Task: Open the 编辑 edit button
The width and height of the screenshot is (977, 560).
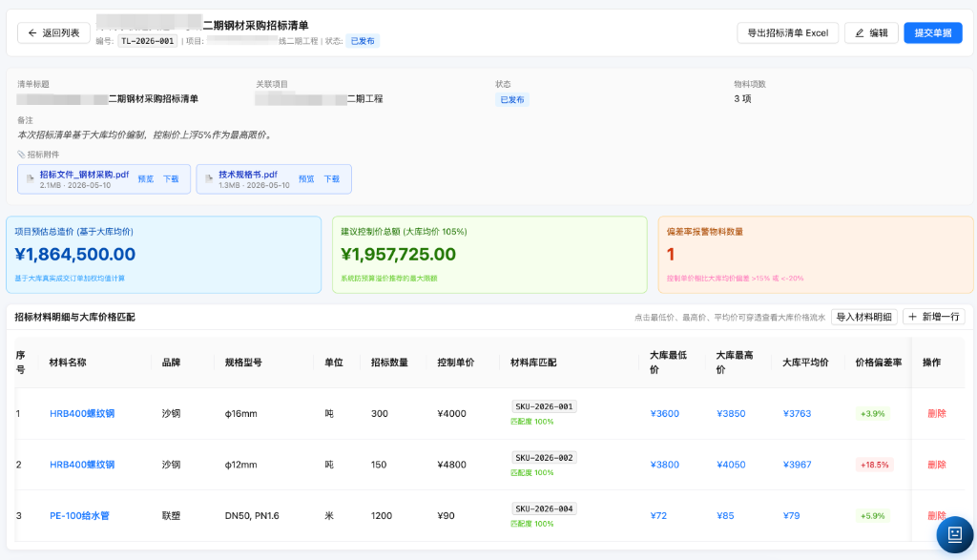Action: 871,33
